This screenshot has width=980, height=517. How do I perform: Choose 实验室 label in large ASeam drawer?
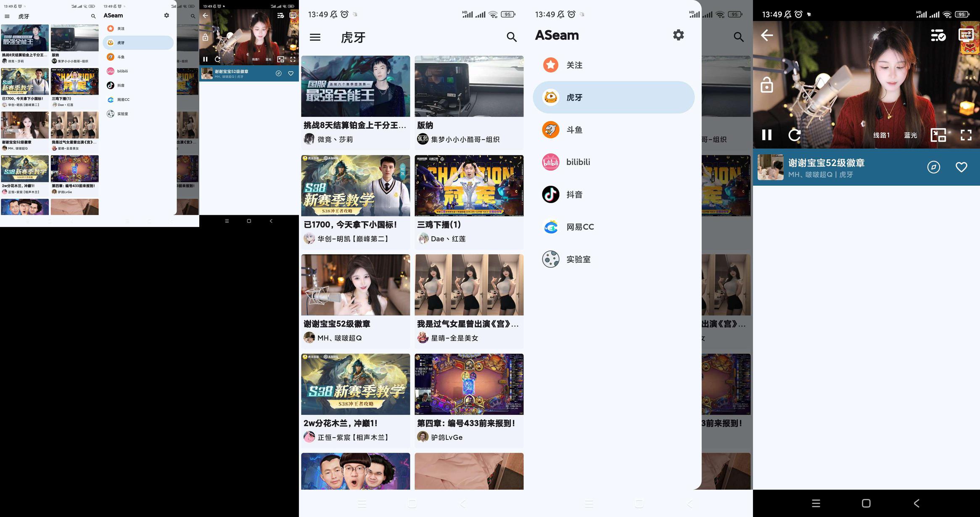578,259
